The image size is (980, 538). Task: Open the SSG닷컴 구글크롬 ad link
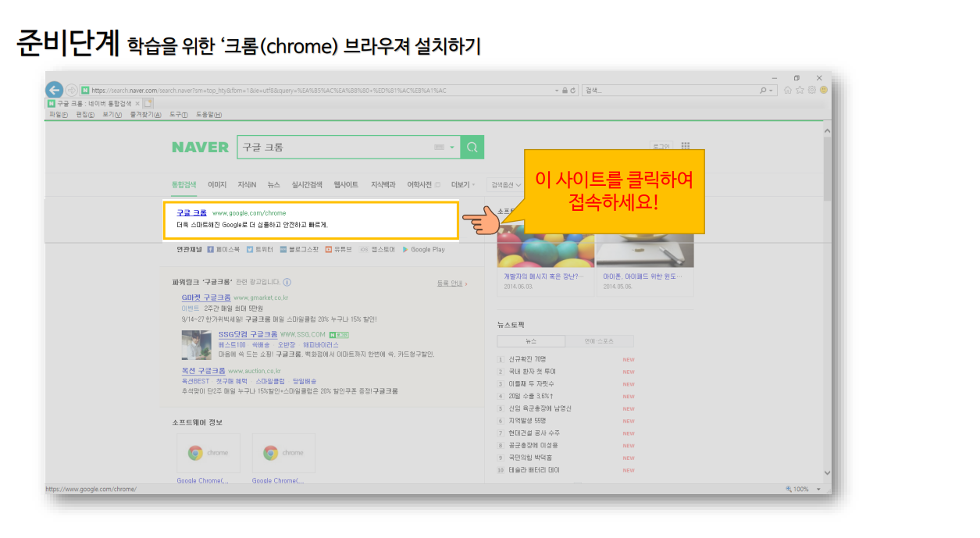tap(248, 334)
